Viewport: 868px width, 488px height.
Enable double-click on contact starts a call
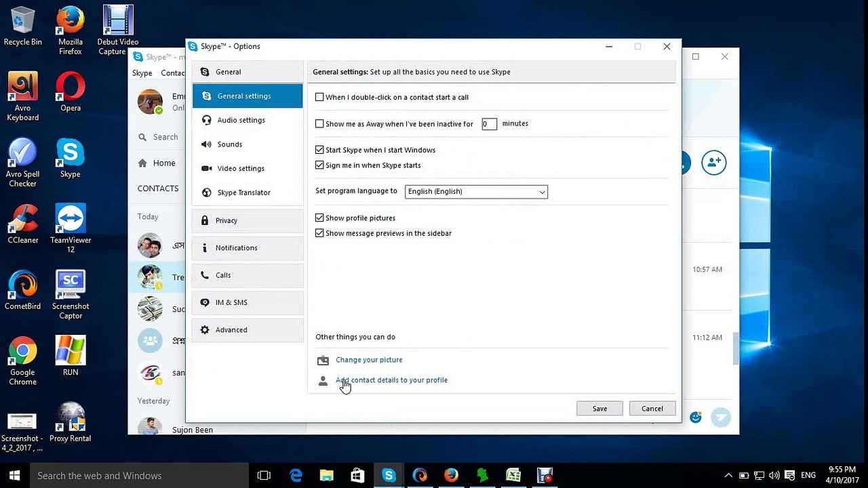319,97
